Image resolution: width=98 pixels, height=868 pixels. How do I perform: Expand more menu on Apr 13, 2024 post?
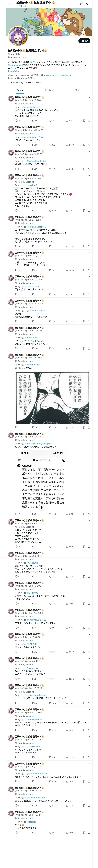click(89, 151)
